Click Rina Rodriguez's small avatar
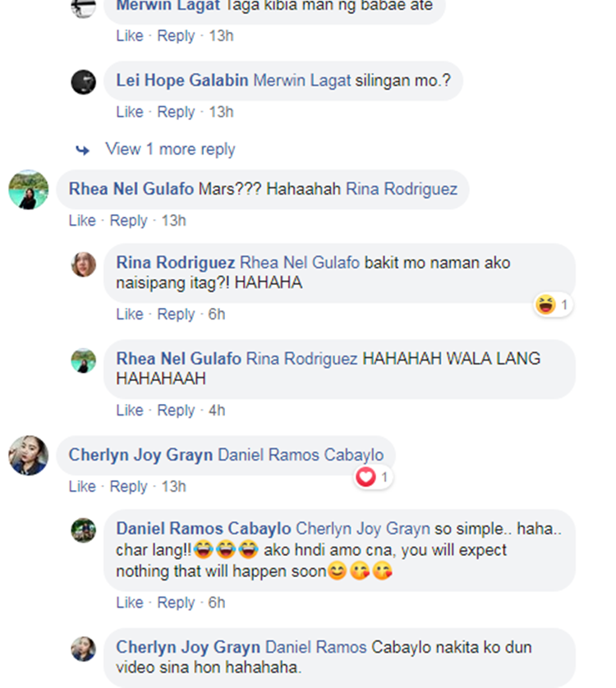The width and height of the screenshot is (616, 688). pyautogui.click(x=84, y=264)
